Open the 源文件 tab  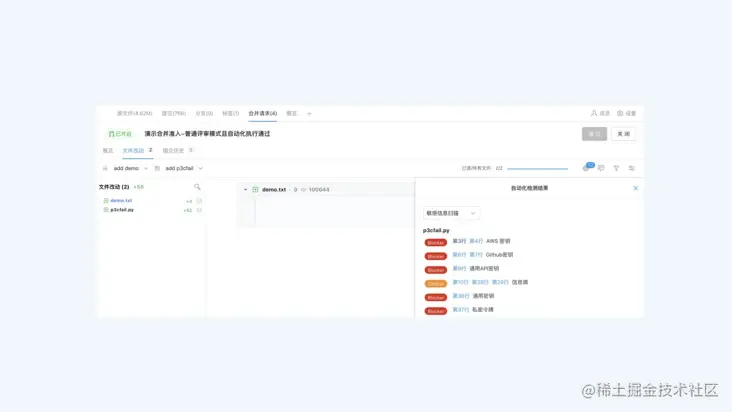(134, 113)
